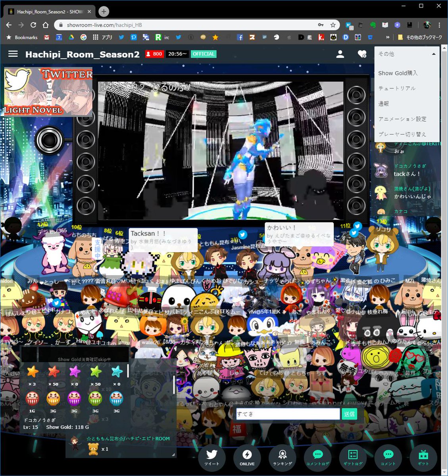Select the blue daruma gift 3G

(x=117, y=398)
